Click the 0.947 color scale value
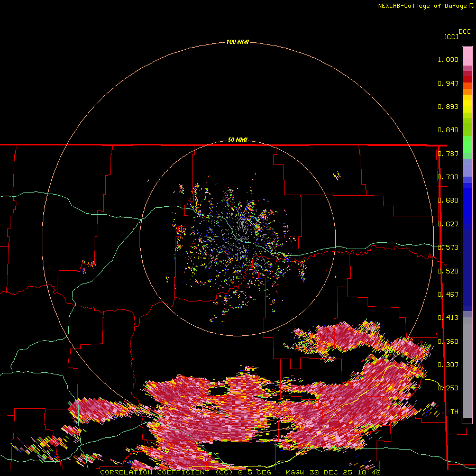This screenshot has width=476, height=476. [448, 83]
